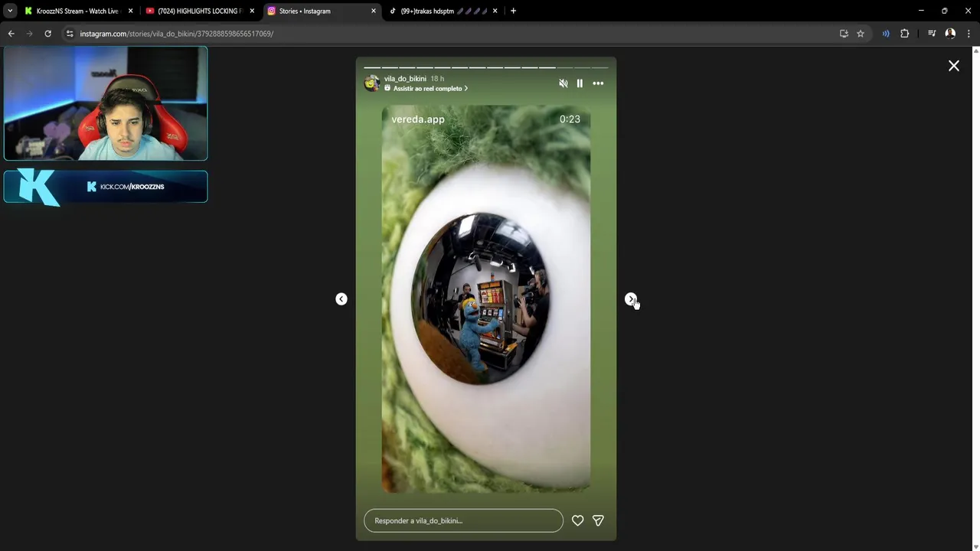Screen dimensions: 980x551
Task: Install the app via address bar icon
Action: pos(844,34)
